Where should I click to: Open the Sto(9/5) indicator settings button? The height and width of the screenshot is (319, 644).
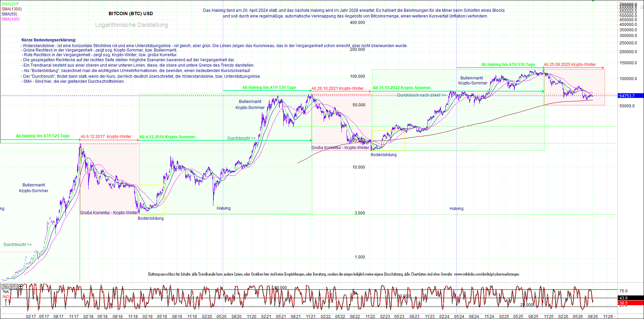10,286
